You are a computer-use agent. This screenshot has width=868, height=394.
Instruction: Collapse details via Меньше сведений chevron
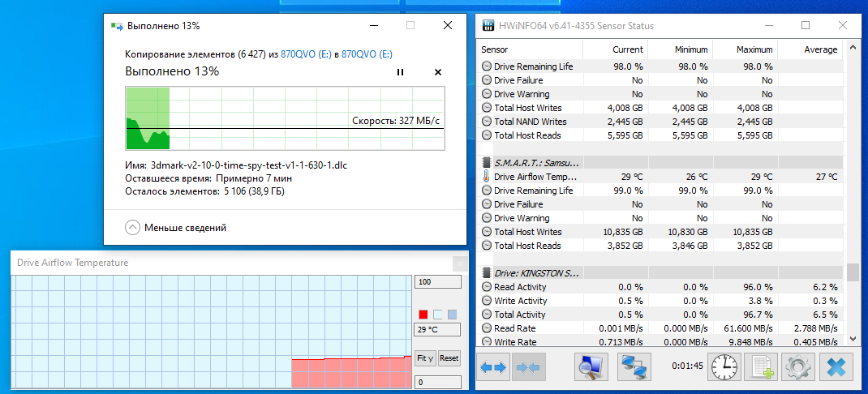coord(132,228)
